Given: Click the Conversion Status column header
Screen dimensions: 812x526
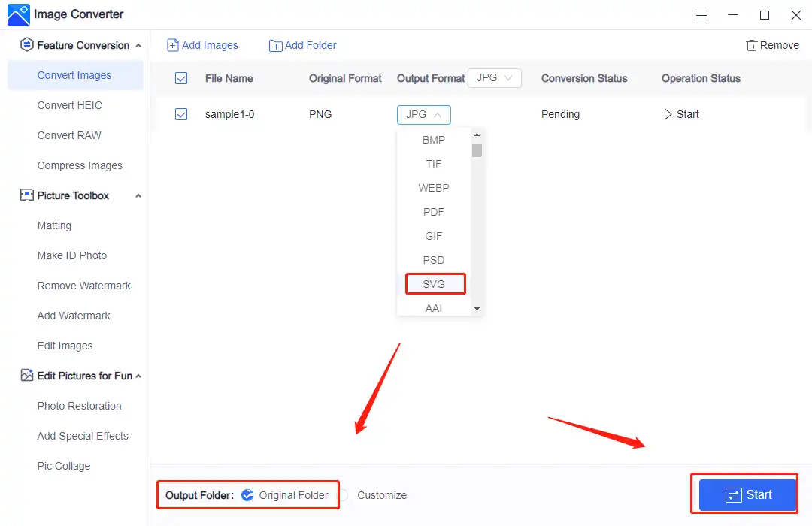Looking at the screenshot, I should click(584, 79).
